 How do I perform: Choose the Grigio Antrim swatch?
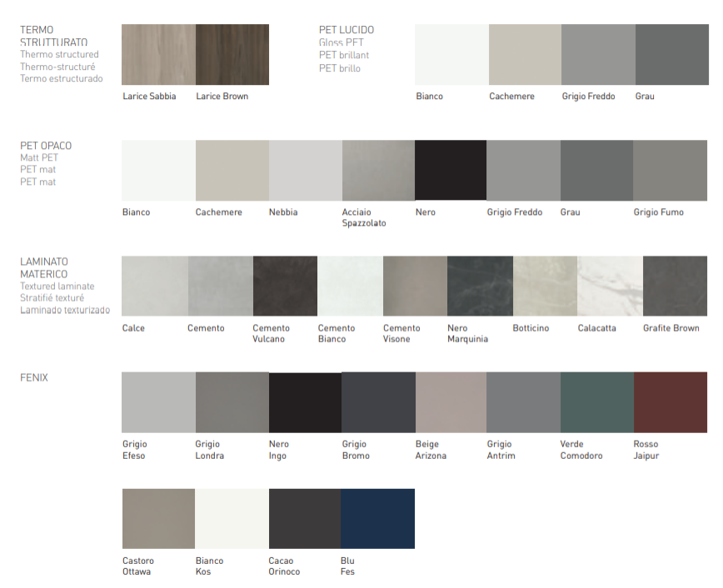[523, 402]
